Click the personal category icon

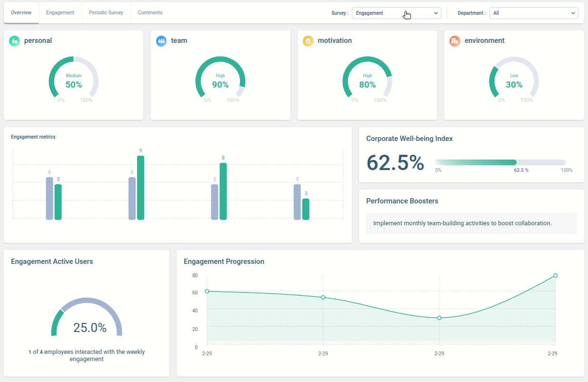(x=14, y=41)
